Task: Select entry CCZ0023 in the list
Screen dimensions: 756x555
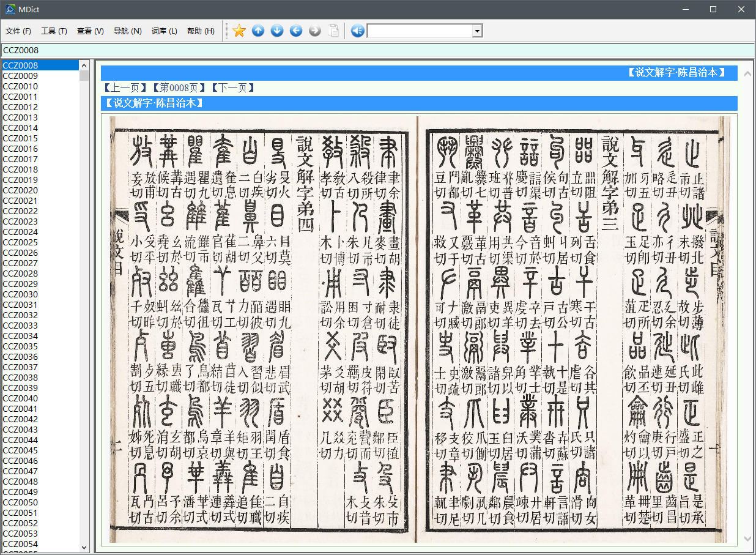Action: (40, 222)
